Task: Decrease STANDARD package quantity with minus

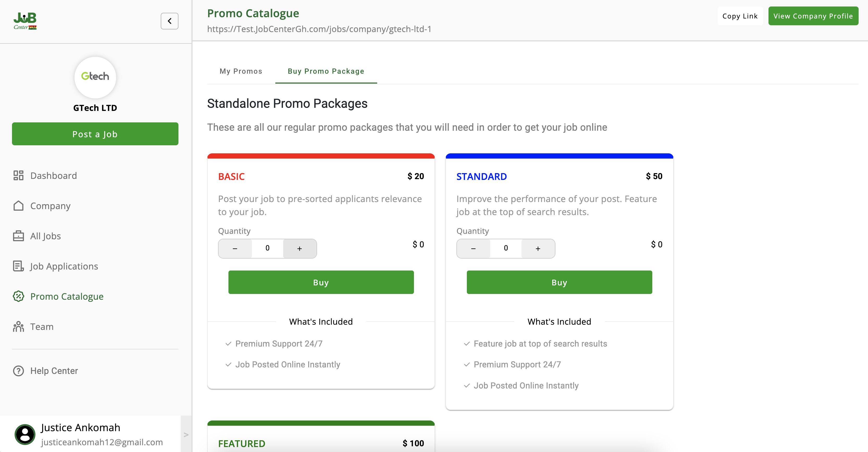Action: click(x=473, y=249)
